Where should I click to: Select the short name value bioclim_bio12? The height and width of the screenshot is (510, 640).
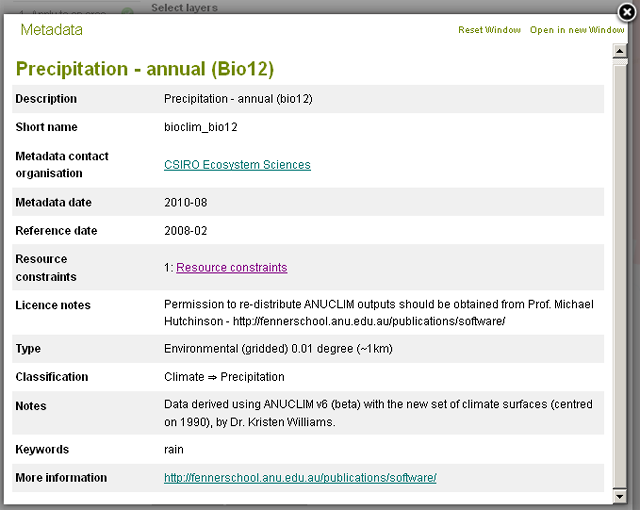coord(200,127)
